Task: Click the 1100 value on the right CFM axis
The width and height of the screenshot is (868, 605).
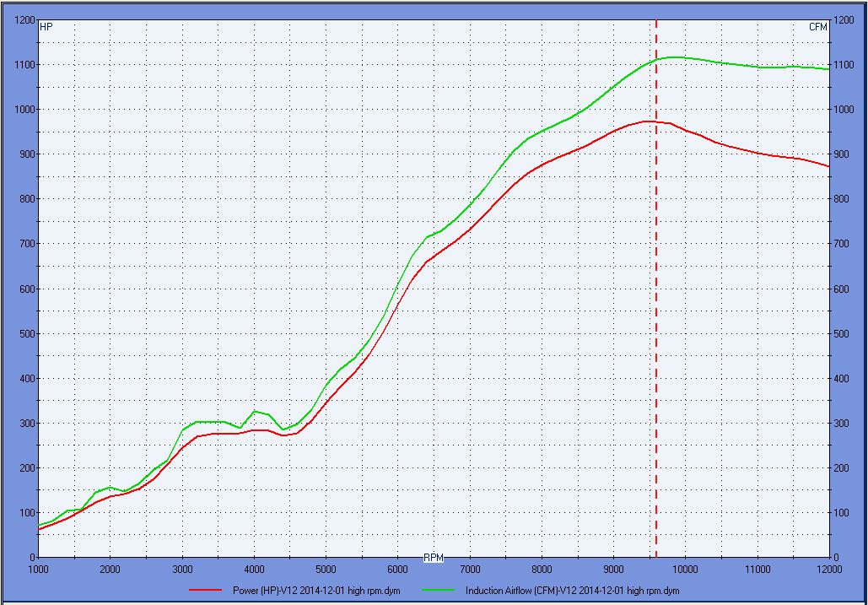Action: click(x=844, y=64)
